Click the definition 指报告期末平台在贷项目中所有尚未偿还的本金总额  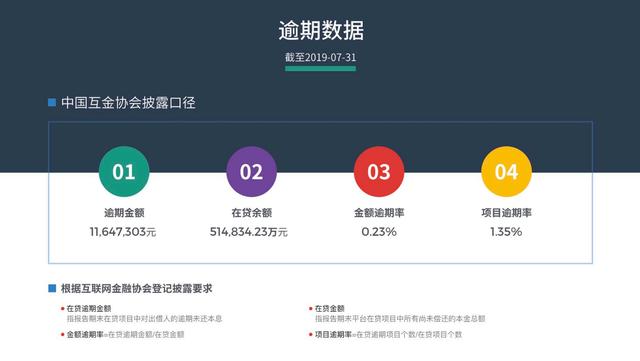pyautogui.click(x=400, y=319)
